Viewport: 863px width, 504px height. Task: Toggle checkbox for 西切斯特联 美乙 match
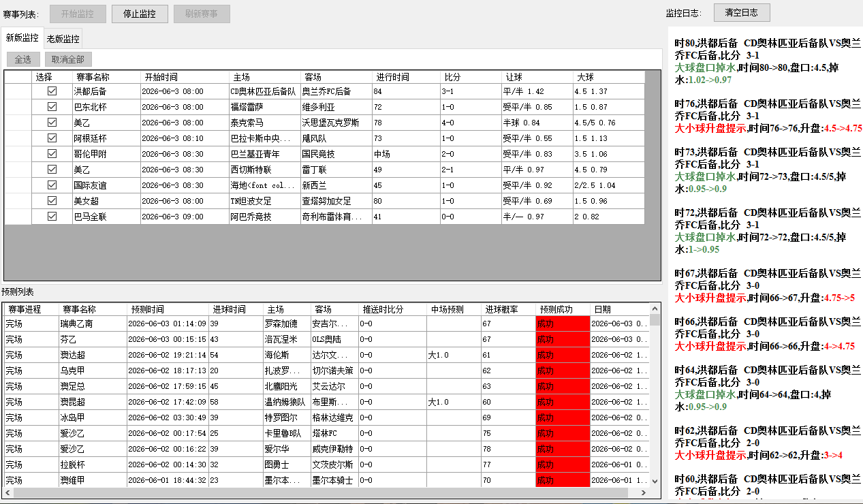pyautogui.click(x=52, y=170)
